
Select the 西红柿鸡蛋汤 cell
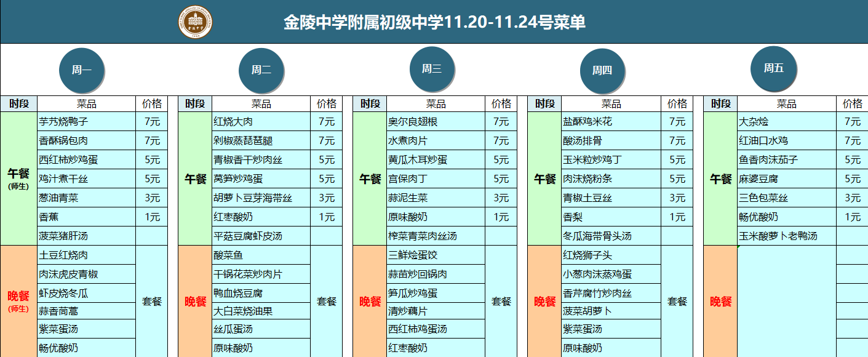point(436,329)
